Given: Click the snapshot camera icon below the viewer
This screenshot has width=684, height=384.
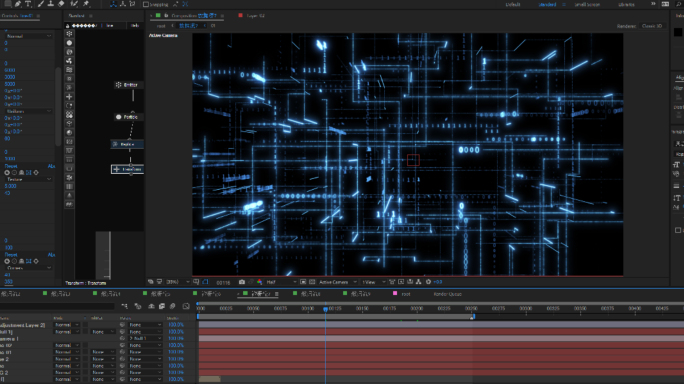Looking at the screenshot, I should point(242,282).
